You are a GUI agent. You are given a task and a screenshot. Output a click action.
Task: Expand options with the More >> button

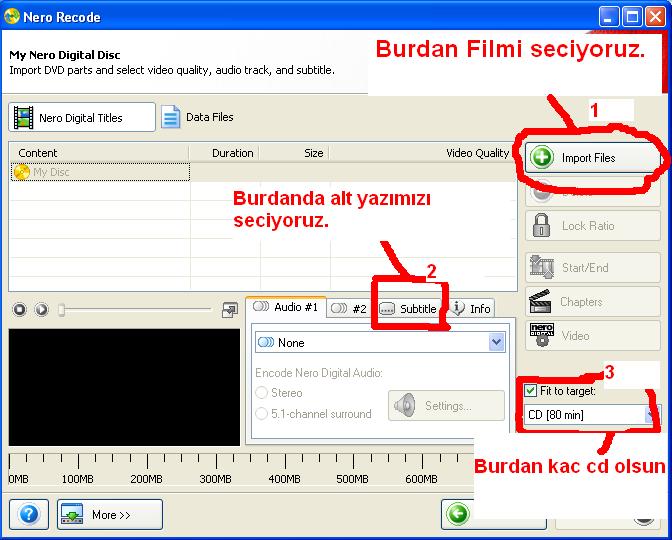pos(110,514)
